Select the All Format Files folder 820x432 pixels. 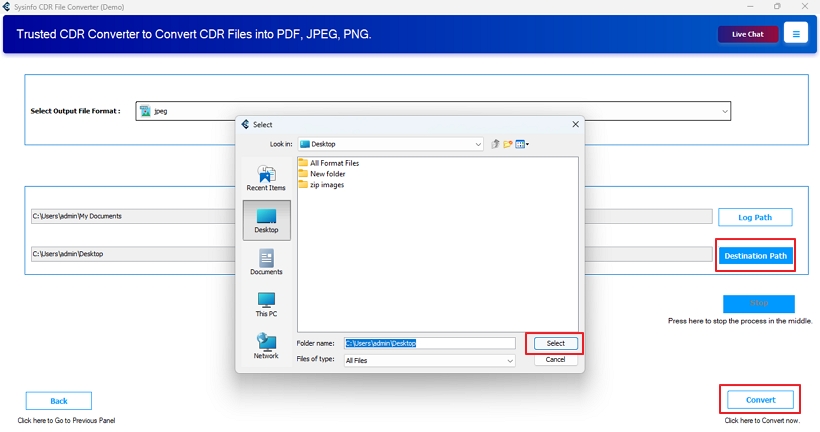click(x=329, y=163)
